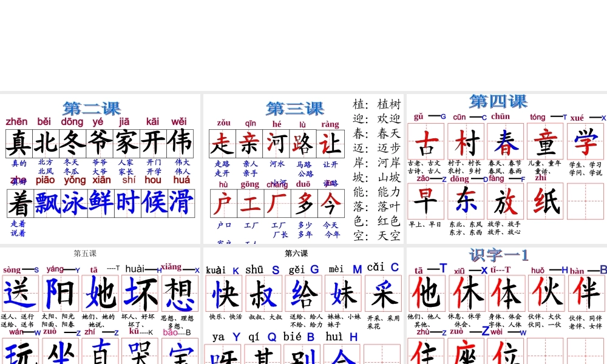Click the large character 真 in 第二课

tap(19, 143)
